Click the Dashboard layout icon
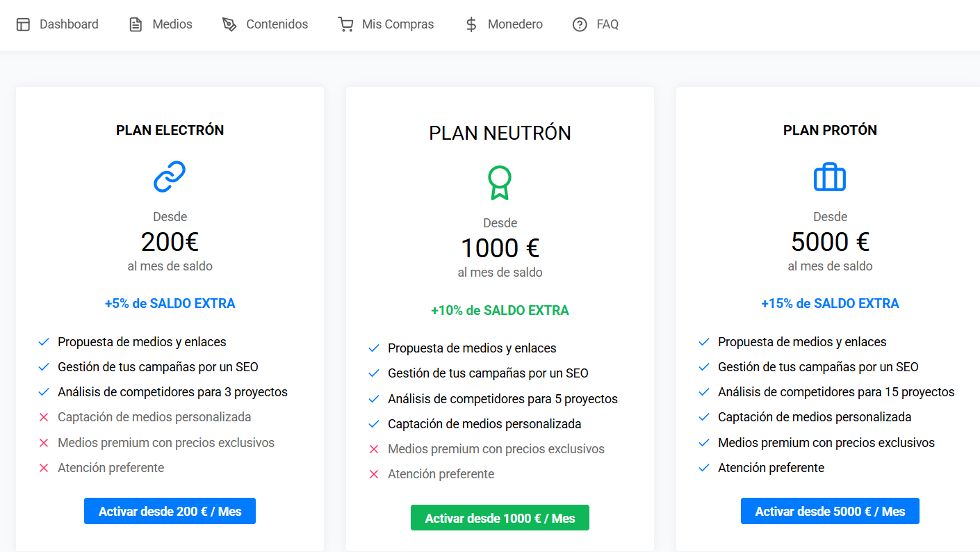This screenshot has width=980, height=552. click(x=23, y=25)
